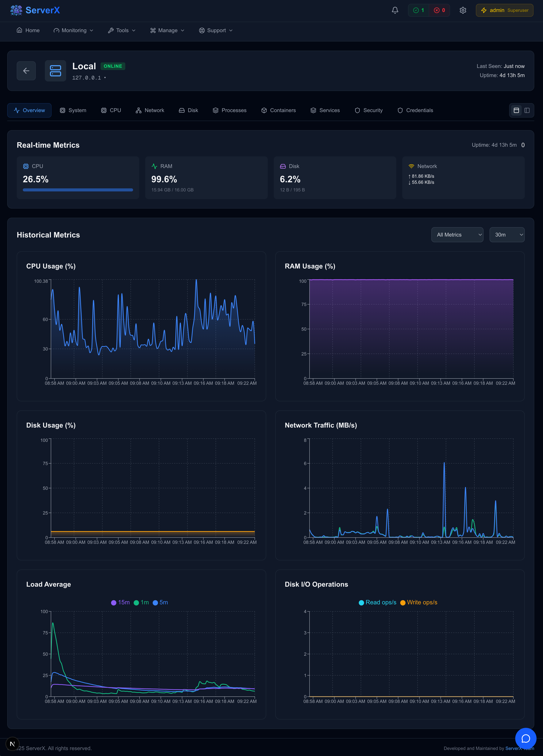The width and height of the screenshot is (543, 756).
Task: Open the 30m time range dropdown
Action: 507,235
